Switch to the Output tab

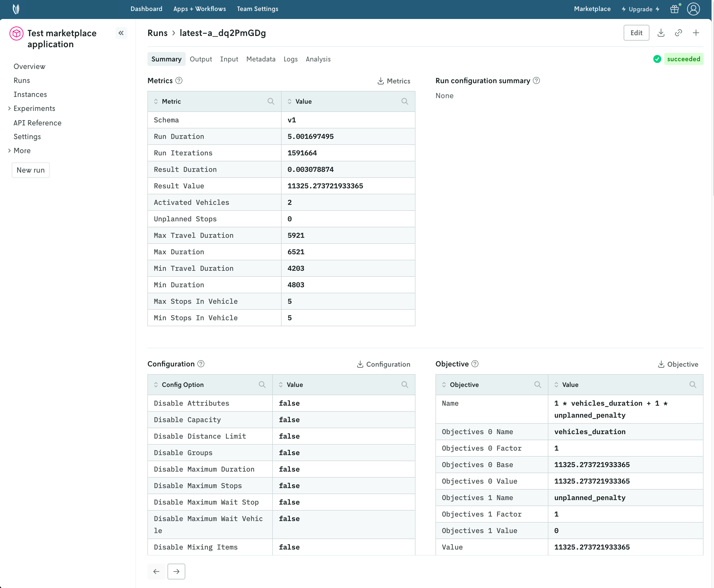[201, 59]
